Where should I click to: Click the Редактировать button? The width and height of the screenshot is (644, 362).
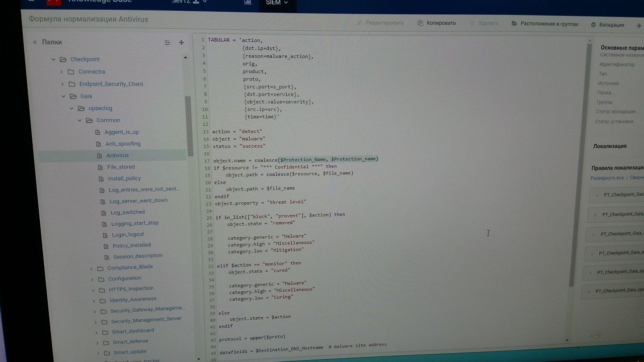coord(380,23)
